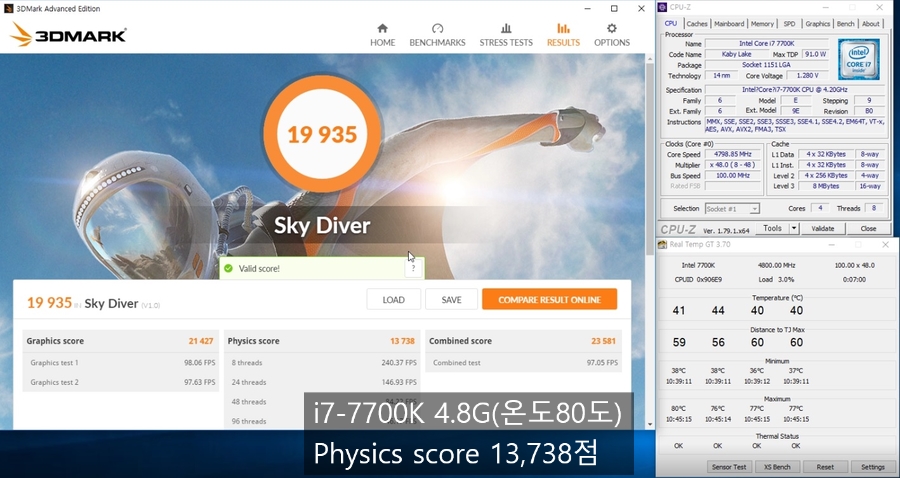Click Graphics score value 21 427

click(x=201, y=341)
